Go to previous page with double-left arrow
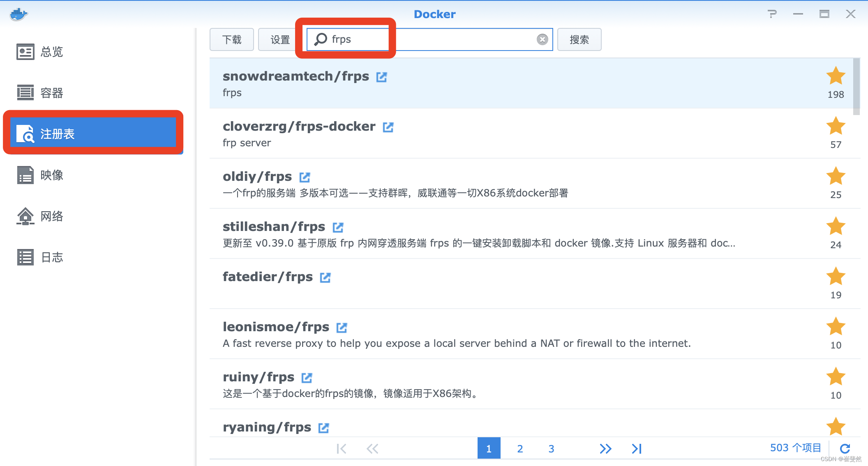Image resolution: width=868 pixels, height=466 pixels. pyautogui.click(x=372, y=449)
